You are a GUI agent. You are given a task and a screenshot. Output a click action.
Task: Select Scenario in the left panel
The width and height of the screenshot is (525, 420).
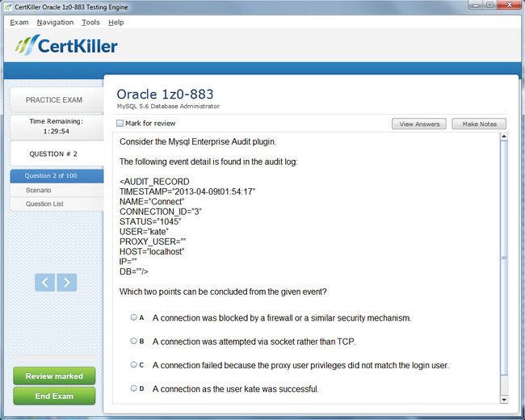tap(38, 190)
